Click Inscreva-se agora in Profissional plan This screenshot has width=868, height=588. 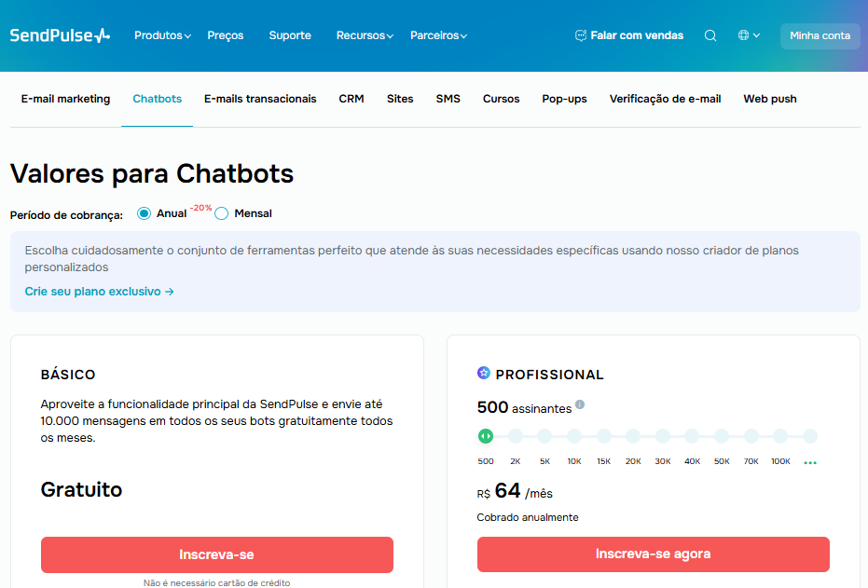(654, 554)
